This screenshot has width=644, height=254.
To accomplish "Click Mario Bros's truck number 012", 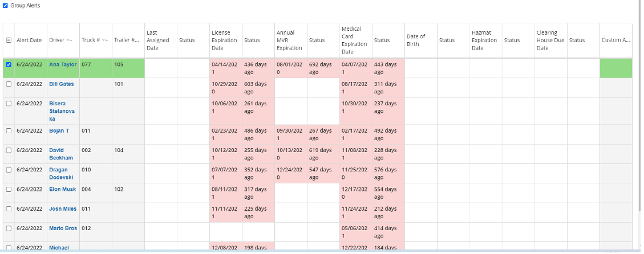I will [x=86, y=228].
